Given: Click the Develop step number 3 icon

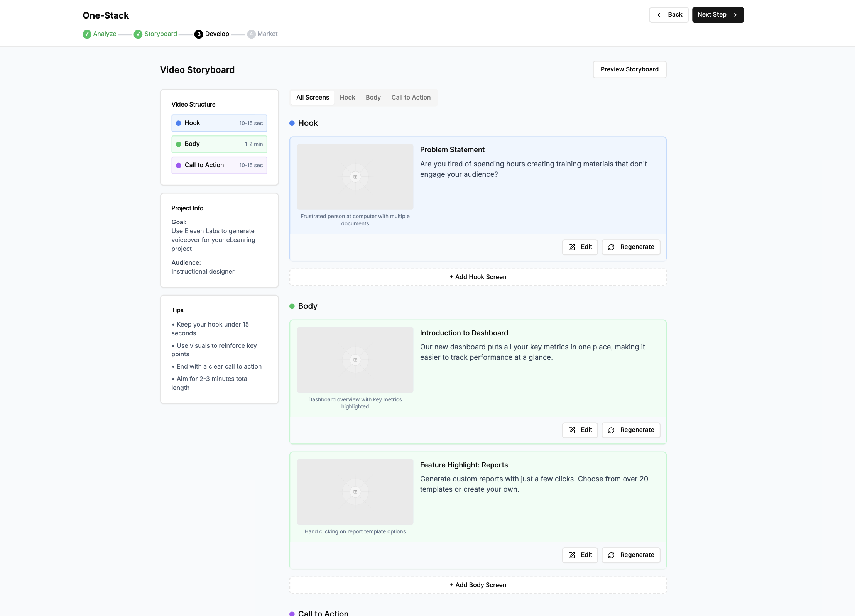Looking at the screenshot, I should pyautogui.click(x=199, y=34).
